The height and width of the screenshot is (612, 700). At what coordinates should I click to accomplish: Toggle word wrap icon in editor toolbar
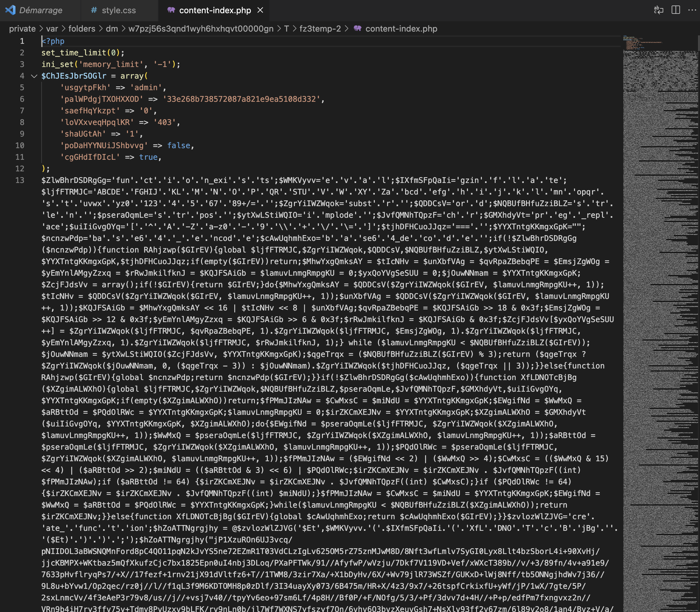click(658, 10)
